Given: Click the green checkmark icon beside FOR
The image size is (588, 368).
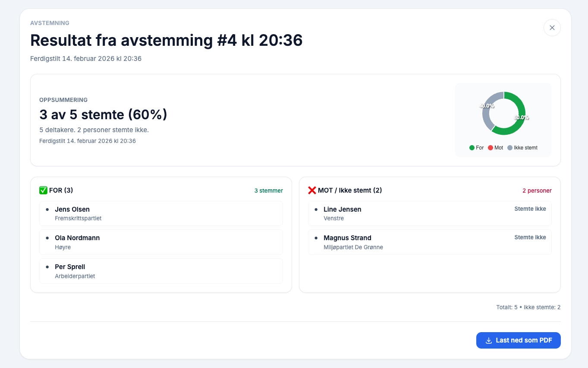Looking at the screenshot, I should pos(43,190).
